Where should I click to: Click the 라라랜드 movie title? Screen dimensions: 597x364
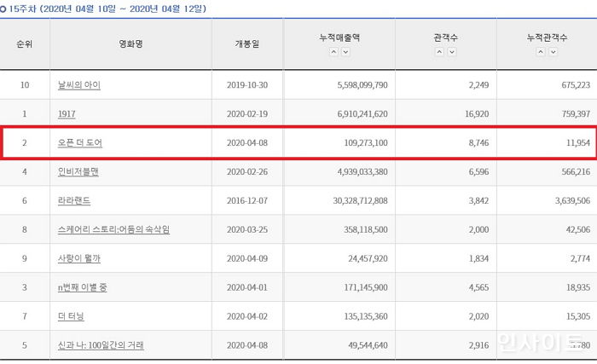pos(74,200)
